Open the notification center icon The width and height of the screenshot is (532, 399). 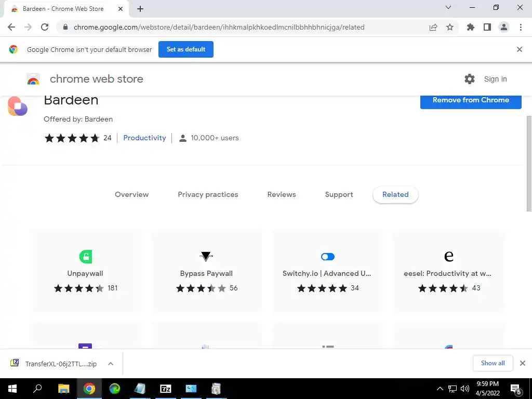[516, 389]
